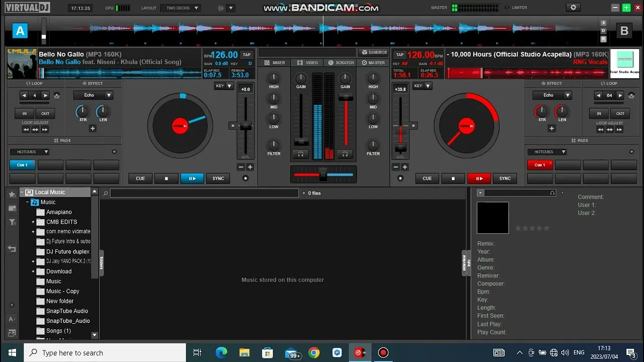Switch to MASTER tab
This screenshot has width=644, height=362.
pos(373,63)
